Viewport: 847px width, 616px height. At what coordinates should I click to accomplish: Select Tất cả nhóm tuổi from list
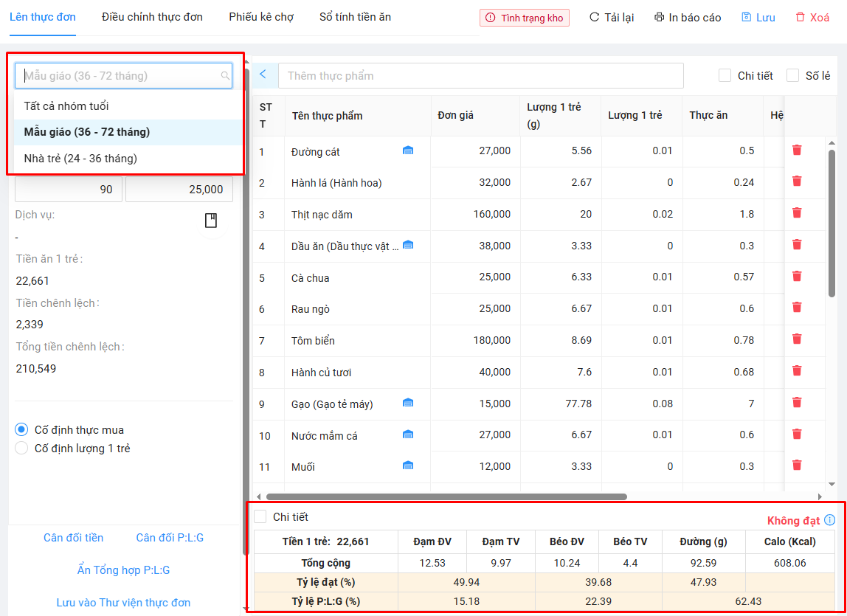coord(66,106)
